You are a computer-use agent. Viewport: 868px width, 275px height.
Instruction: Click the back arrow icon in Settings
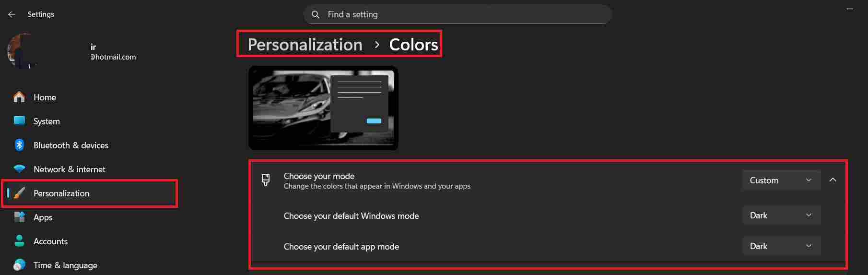tap(12, 14)
